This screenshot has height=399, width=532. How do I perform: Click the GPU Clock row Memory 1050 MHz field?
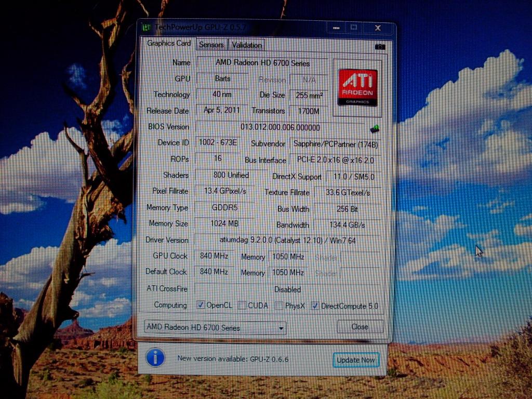[288, 257]
